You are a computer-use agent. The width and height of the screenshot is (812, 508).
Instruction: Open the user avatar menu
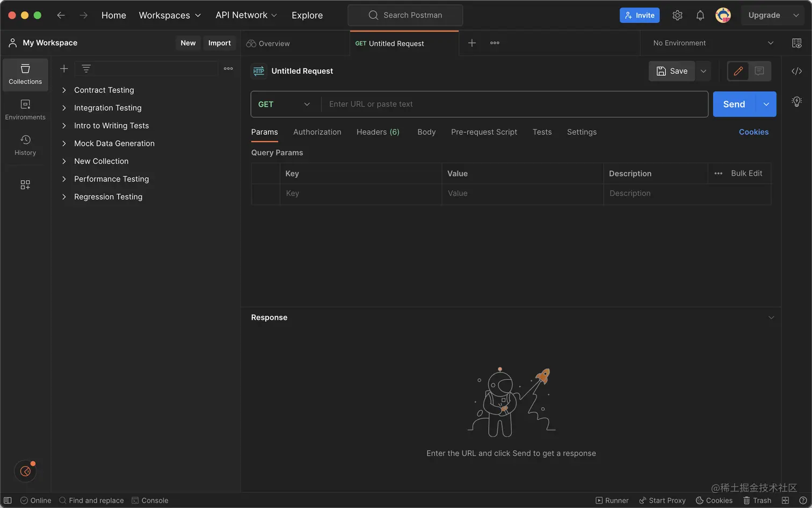pos(723,15)
